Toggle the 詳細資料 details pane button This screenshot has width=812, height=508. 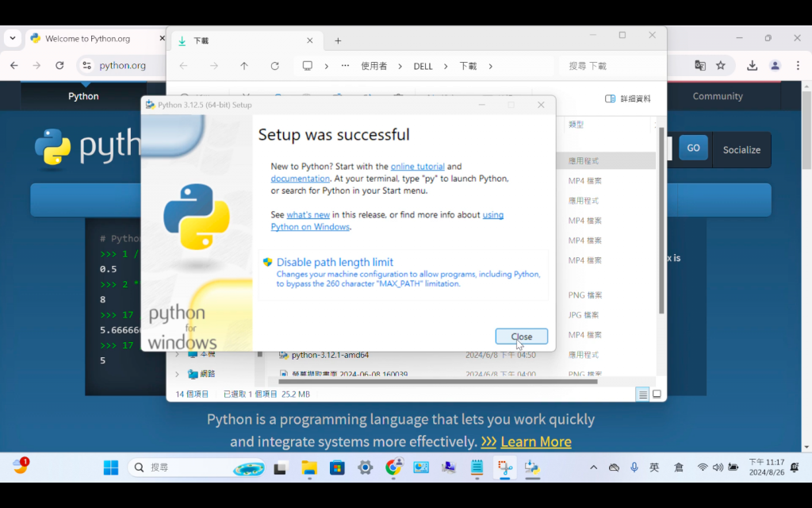(x=628, y=98)
